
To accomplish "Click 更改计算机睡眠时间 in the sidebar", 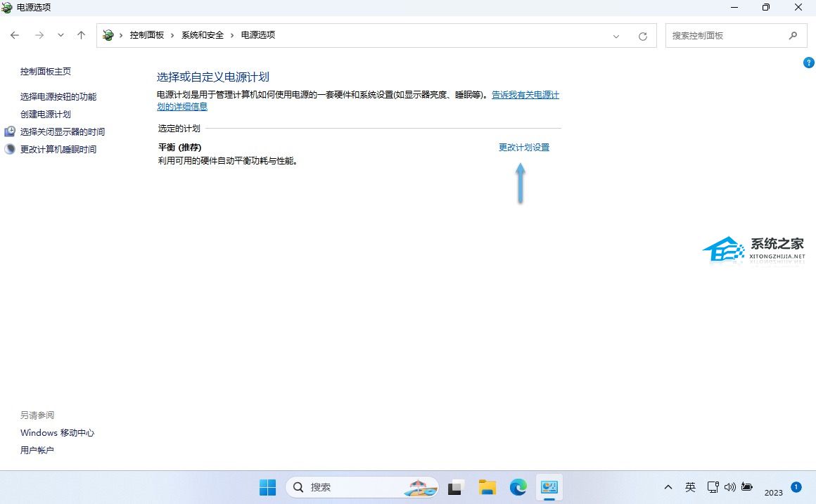I will pyautogui.click(x=58, y=149).
